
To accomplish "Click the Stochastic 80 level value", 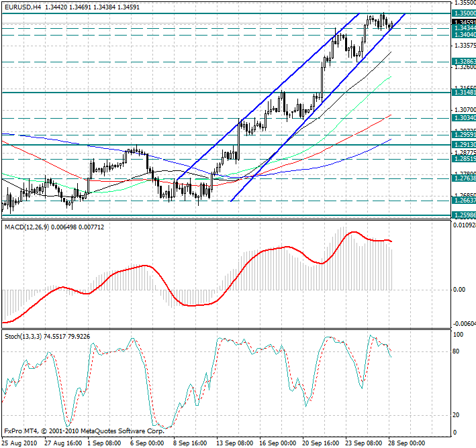I will (456, 351).
